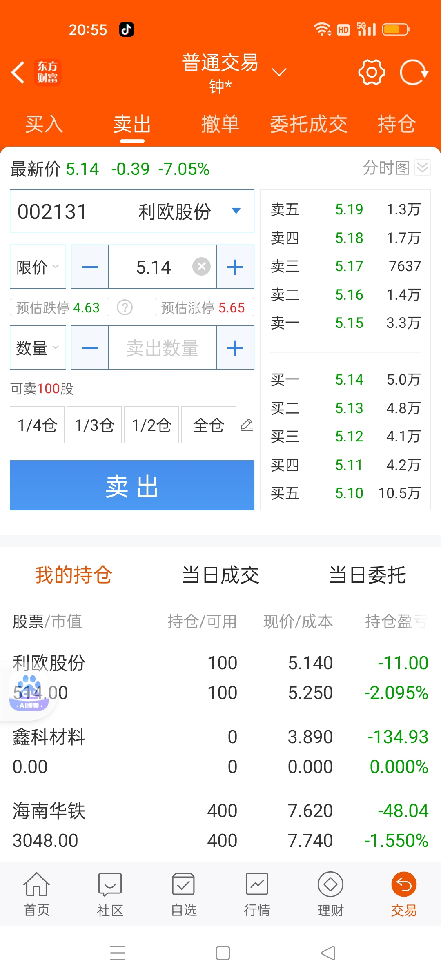441x980 pixels.
Task: Go to 首页 home tab
Action: click(37, 894)
